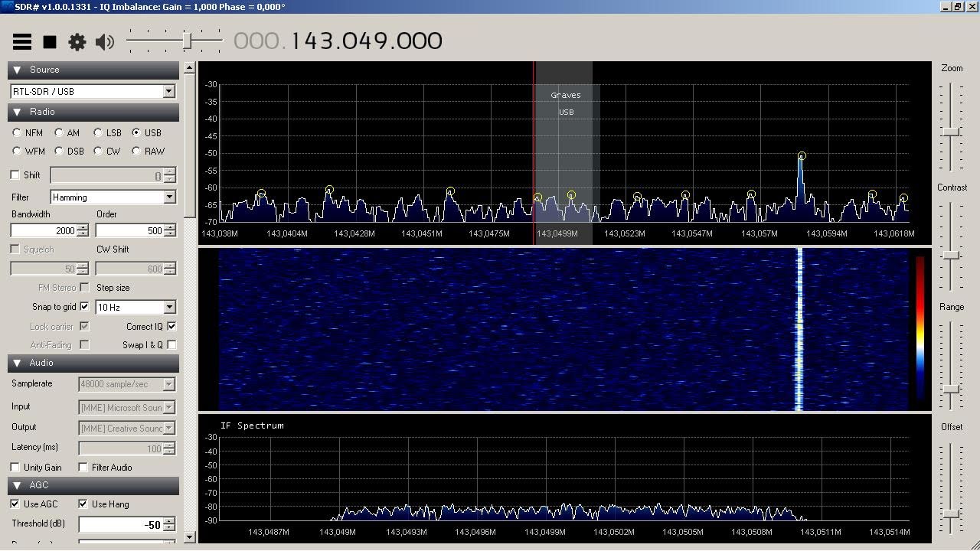Collapse the Radio panel
The width and height of the screenshot is (980, 551).
(17, 112)
